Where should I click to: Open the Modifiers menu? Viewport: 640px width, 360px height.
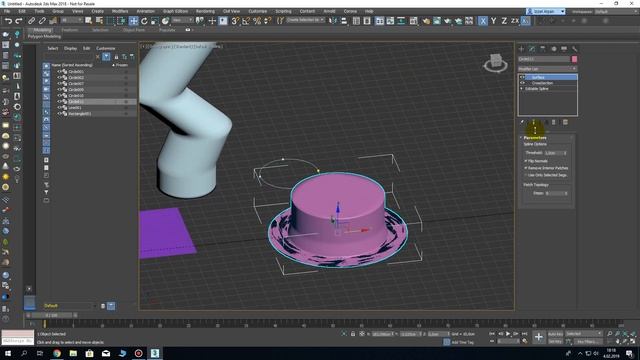coord(120,11)
